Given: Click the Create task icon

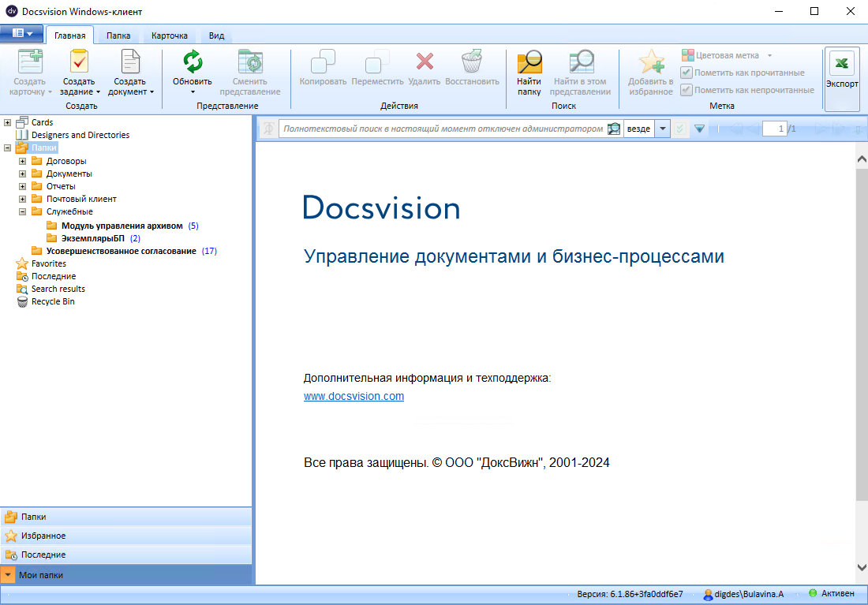Looking at the screenshot, I should pyautogui.click(x=79, y=62).
